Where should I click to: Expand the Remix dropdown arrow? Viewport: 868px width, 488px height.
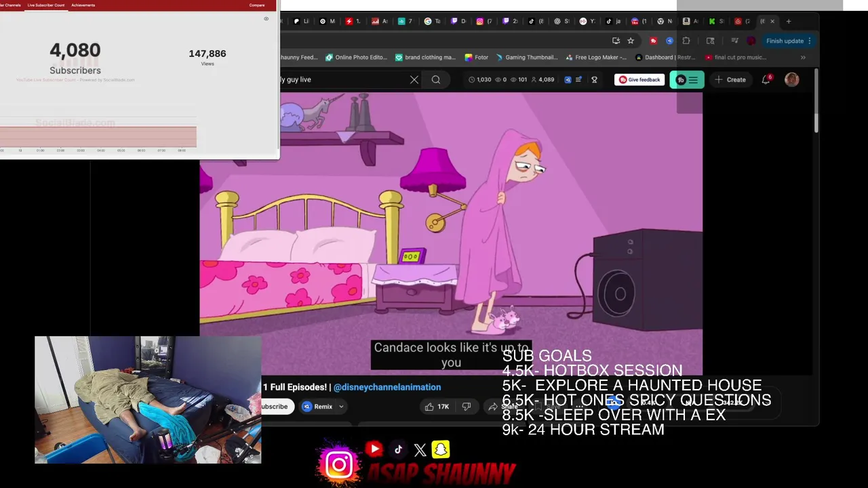(341, 407)
